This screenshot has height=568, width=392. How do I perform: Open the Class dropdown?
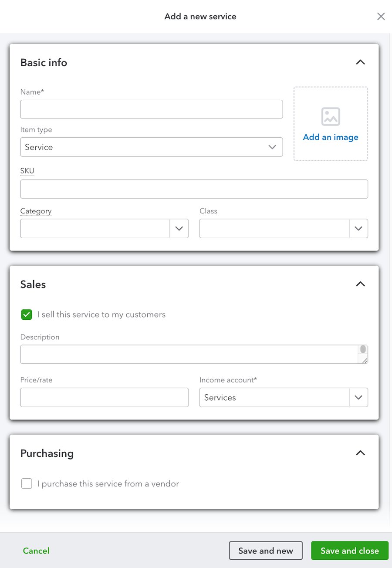click(x=358, y=228)
